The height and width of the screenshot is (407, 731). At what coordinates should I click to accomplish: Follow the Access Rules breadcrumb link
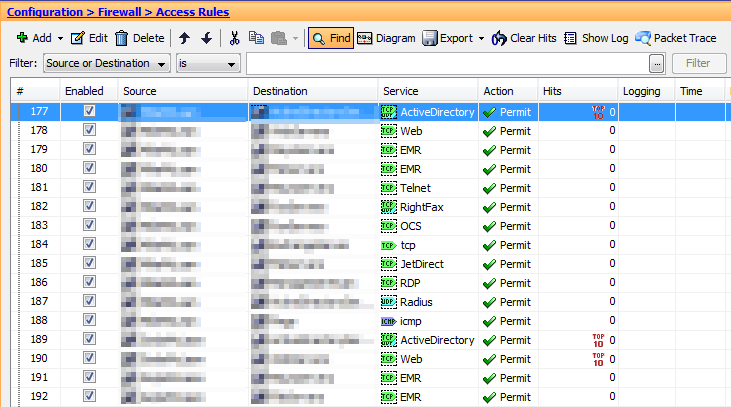pyautogui.click(x=193, y=12)
